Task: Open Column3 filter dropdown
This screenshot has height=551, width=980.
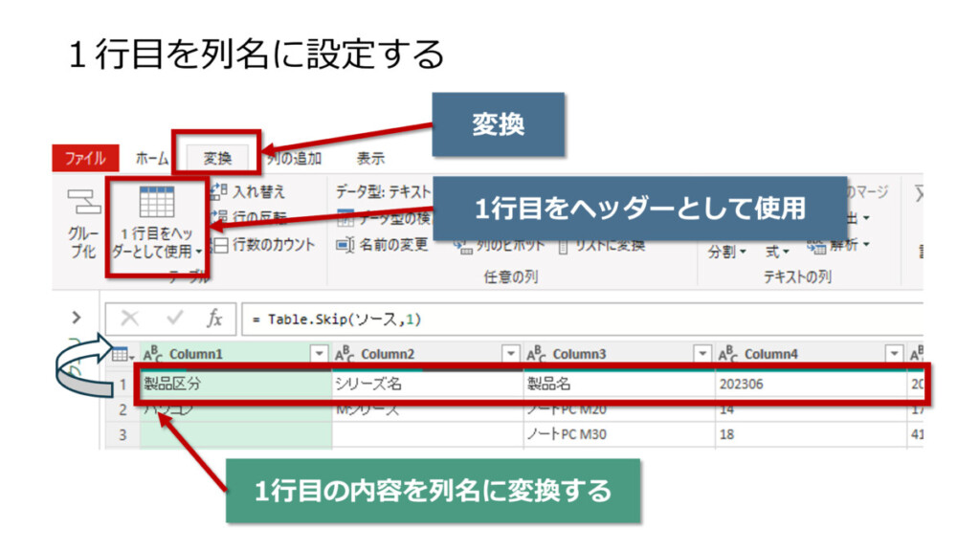Action: 702,354
